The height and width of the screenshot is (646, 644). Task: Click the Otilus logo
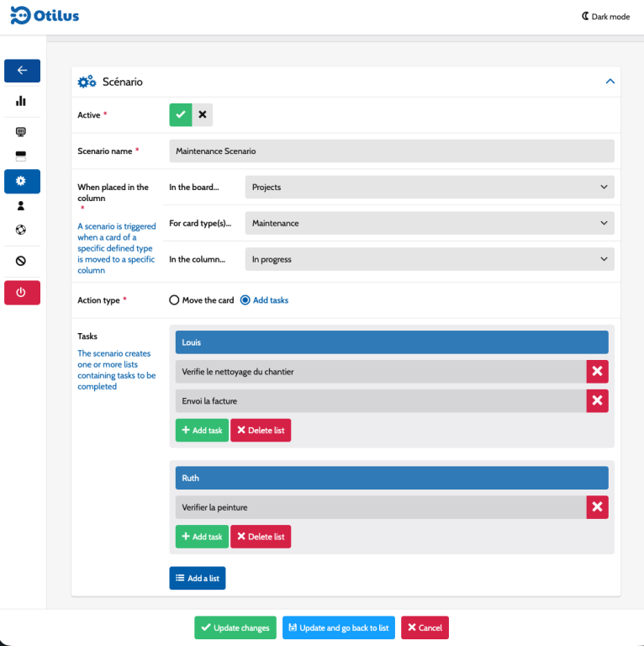[45, 16]
